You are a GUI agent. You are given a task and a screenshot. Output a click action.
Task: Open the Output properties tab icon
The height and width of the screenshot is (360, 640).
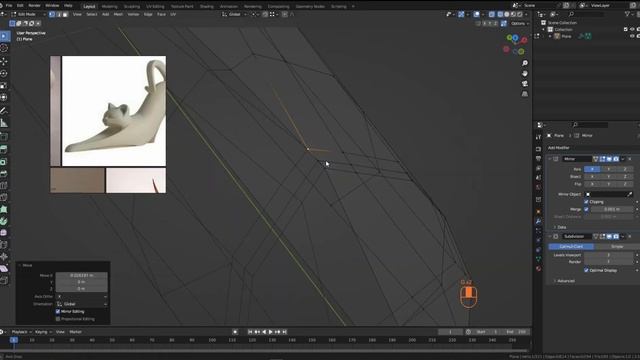pos(538,158)
